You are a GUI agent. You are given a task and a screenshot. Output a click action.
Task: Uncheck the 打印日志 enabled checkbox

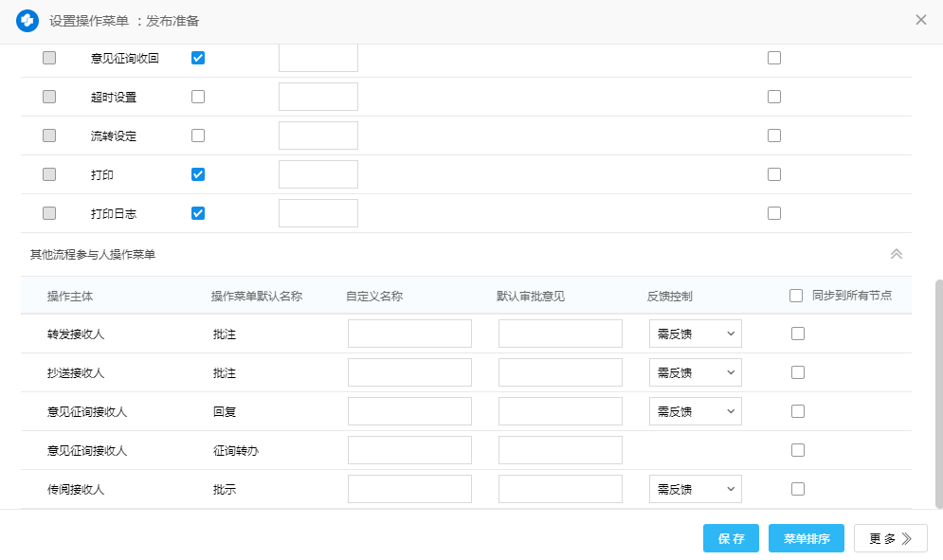[198, 213]
